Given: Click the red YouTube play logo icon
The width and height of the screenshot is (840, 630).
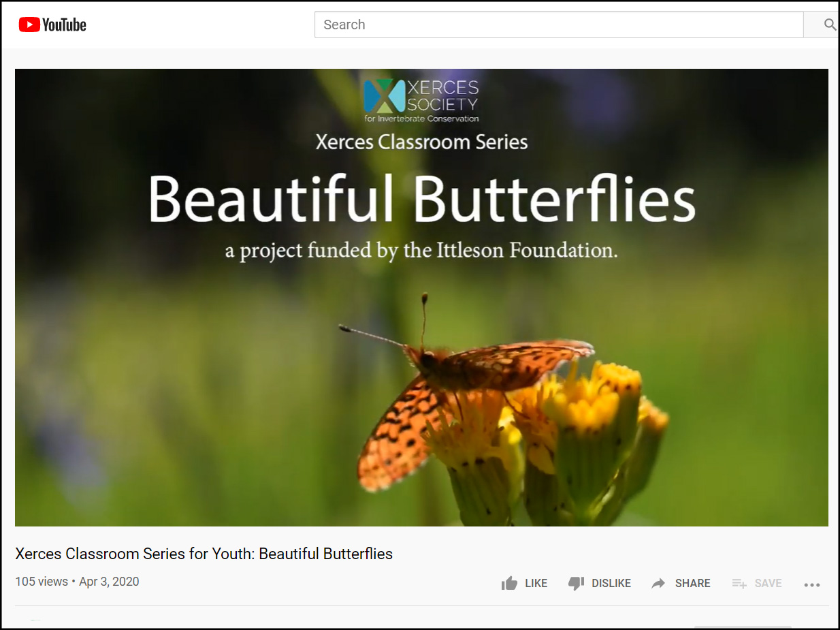Looking at the screenshot, I should click(29, 25).
